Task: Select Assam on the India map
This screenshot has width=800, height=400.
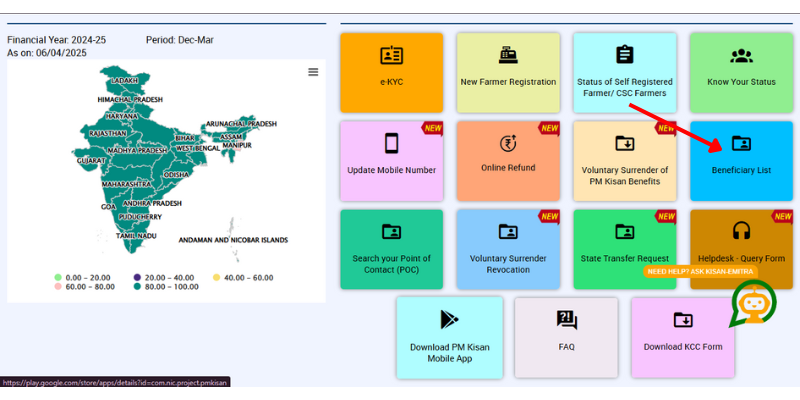Action: (231, 137)
